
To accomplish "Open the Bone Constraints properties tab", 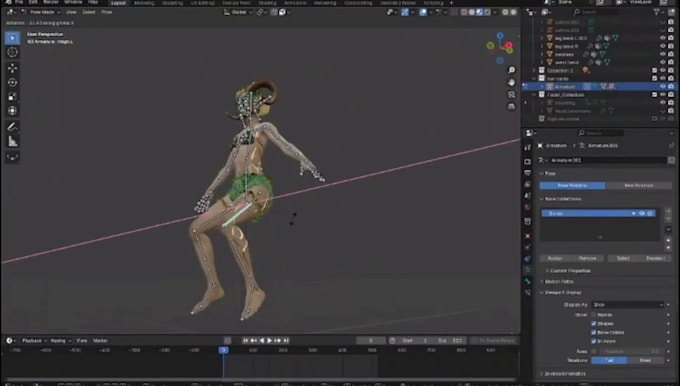I will pyautogui.click(x=527, y=292).
